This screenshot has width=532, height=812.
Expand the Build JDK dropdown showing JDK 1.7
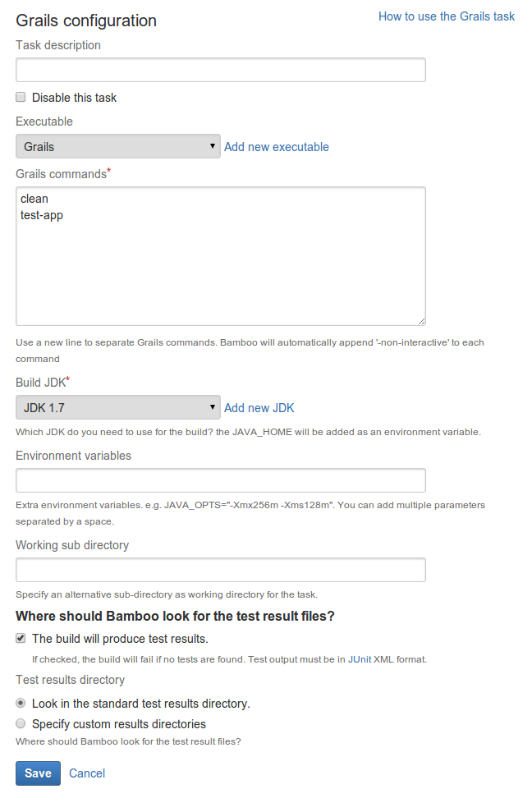(x=118, y=407)
